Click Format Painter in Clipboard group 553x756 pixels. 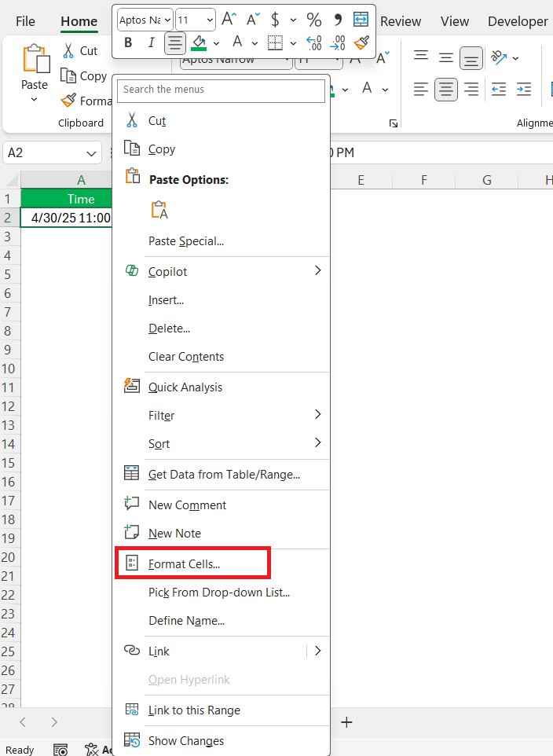[x=86, y=101]
